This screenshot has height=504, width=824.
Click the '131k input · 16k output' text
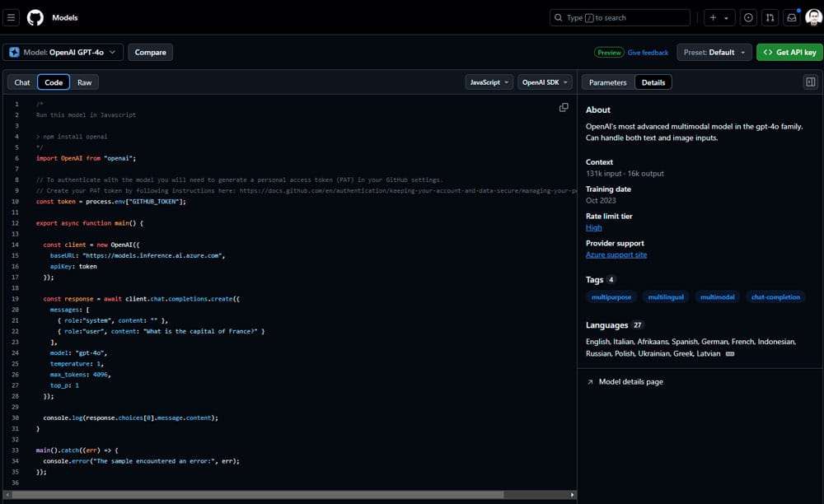click(625, 174)
